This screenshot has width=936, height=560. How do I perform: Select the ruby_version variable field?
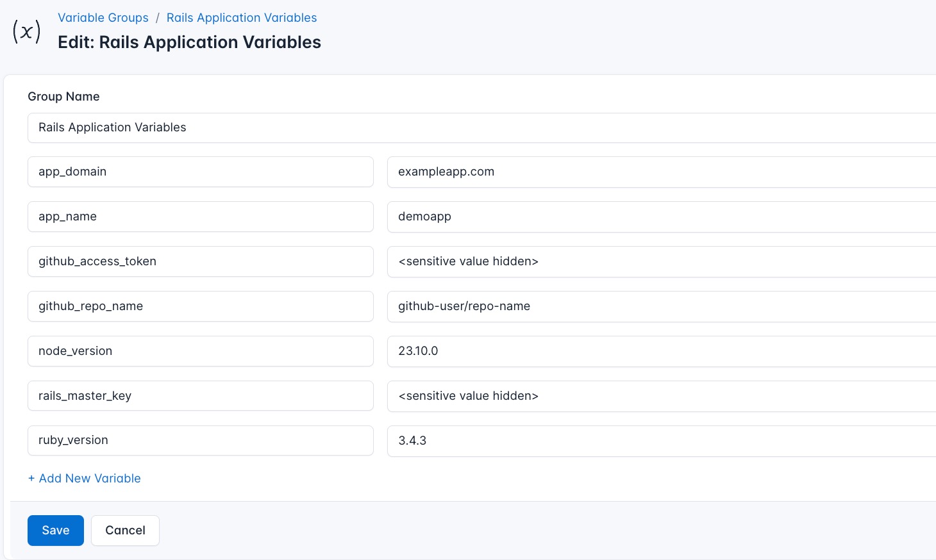point(201,440)
